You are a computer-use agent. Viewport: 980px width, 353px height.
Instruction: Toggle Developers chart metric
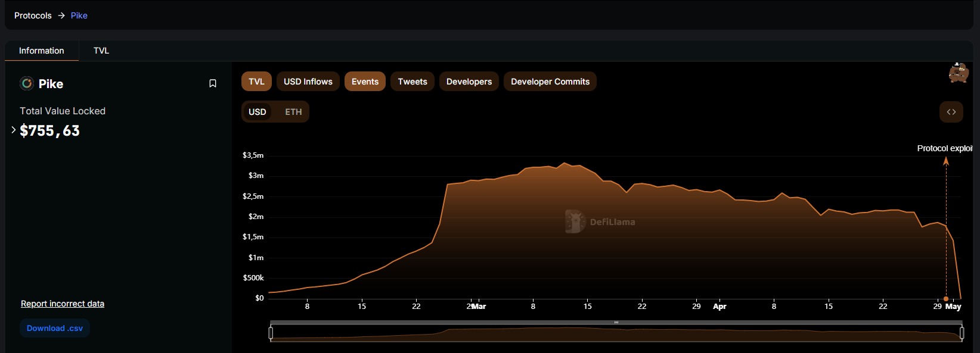click(469, 82)
